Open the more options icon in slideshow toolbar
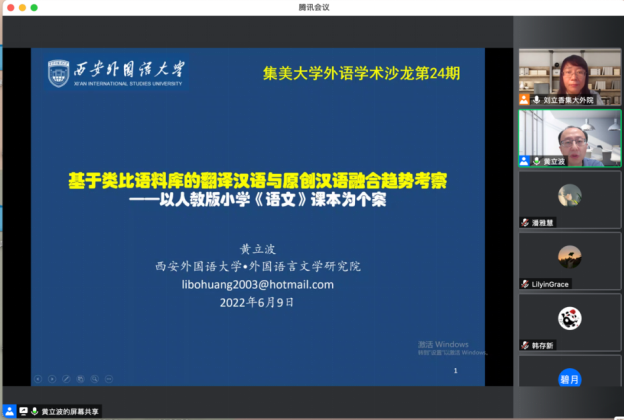Viewport: 624px width, 420px height. [107, 379]
